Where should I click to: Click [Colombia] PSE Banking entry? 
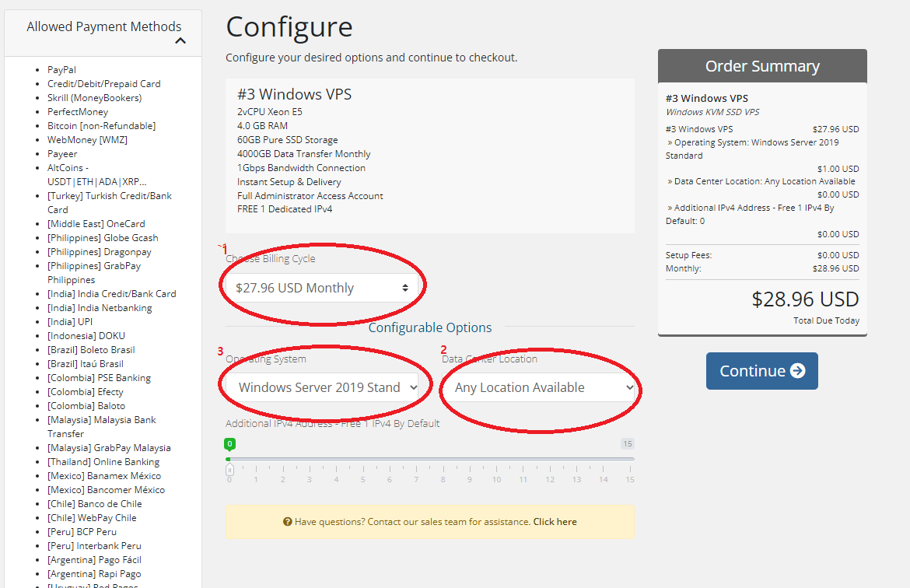pos(100,377)
